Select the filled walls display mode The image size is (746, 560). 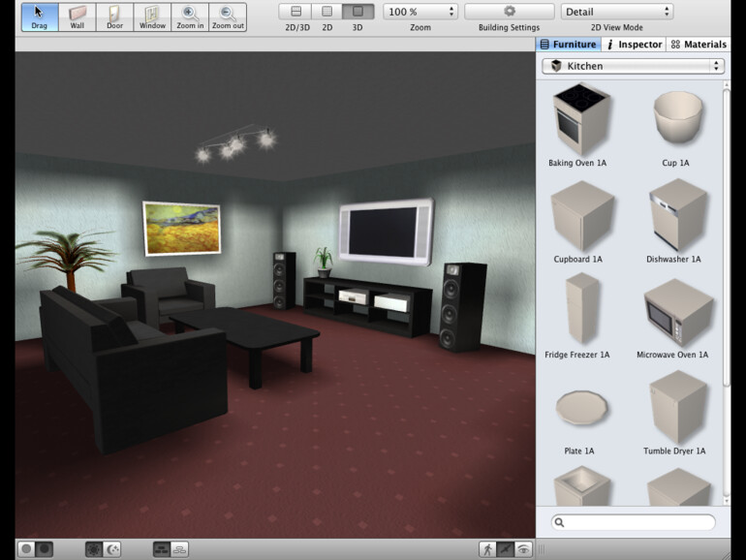click(162, 549)
